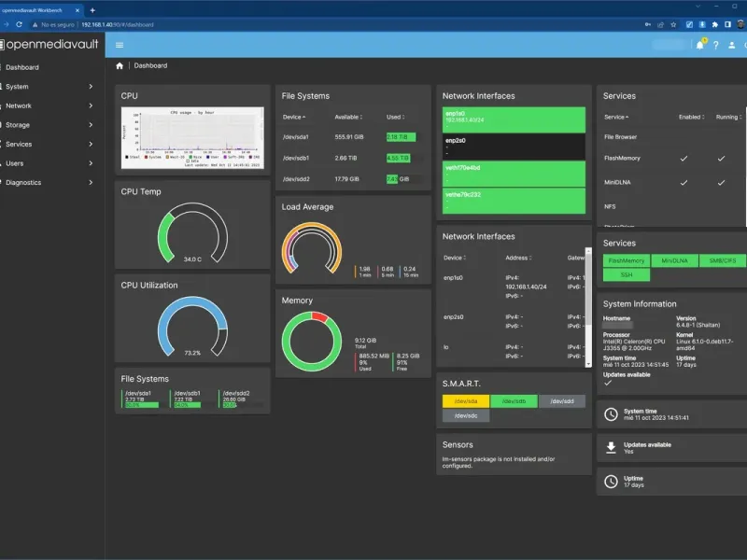Click the FlashMemory enabled checkmark

click(x=684, y=158)
